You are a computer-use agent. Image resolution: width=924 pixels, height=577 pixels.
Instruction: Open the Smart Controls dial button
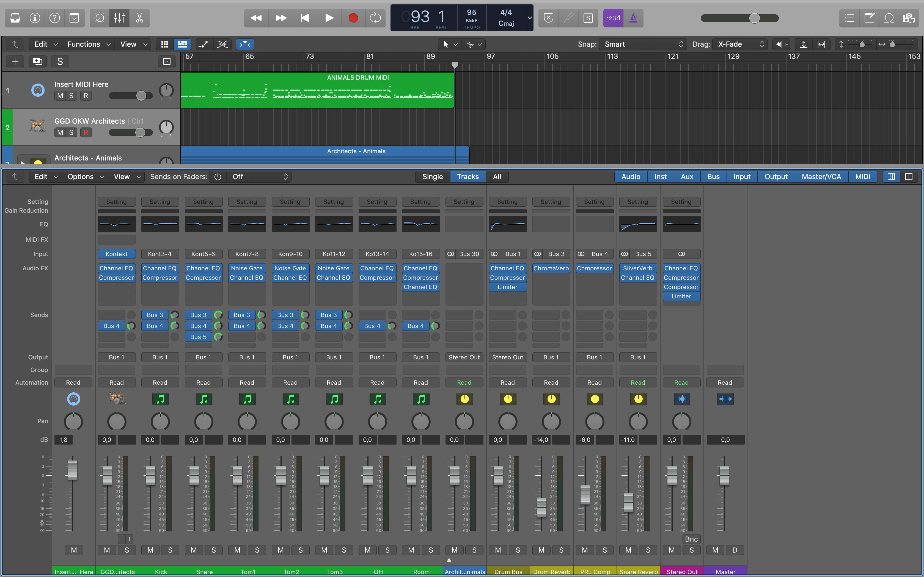(100, 18)
